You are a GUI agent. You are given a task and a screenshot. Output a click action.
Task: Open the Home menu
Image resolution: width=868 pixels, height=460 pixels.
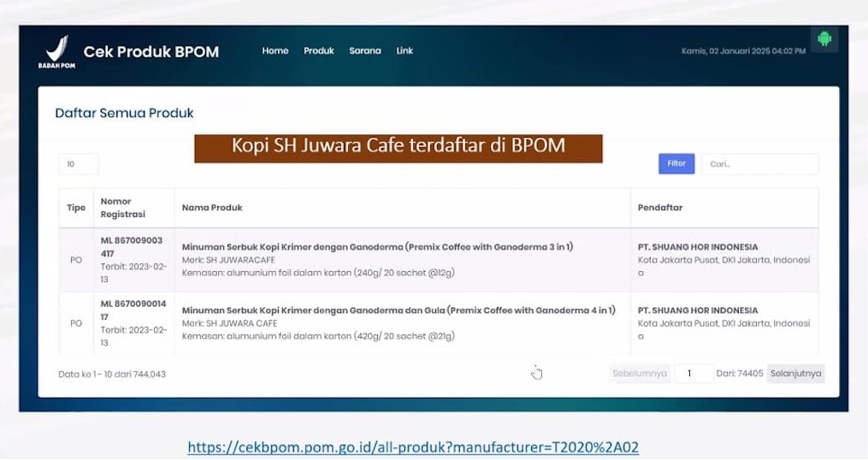[275, 51]
